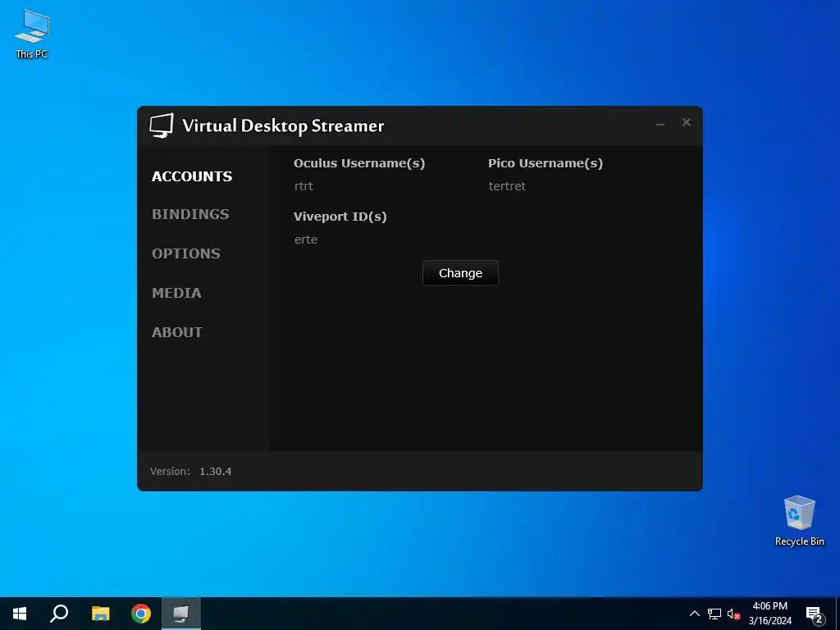Select the Pico username 'tertret'
This screenshot has width=840, height=630.
point(507,186)
